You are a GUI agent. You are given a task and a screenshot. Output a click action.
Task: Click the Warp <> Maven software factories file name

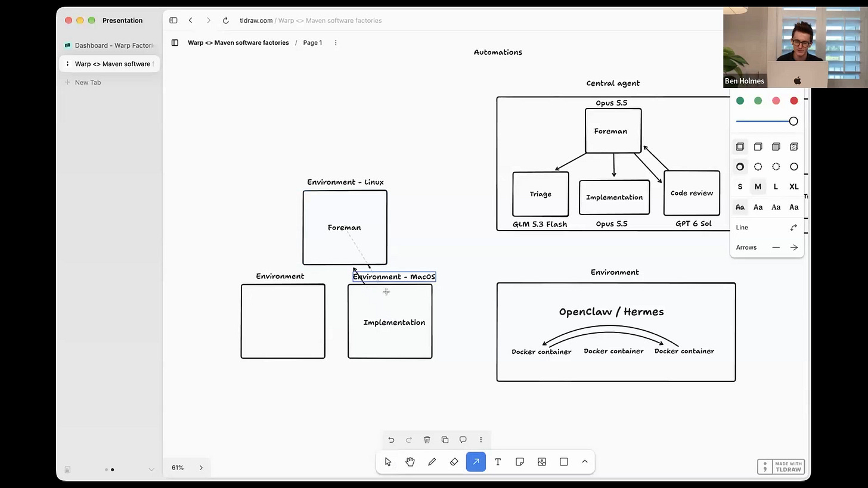(x=238, y=43)
